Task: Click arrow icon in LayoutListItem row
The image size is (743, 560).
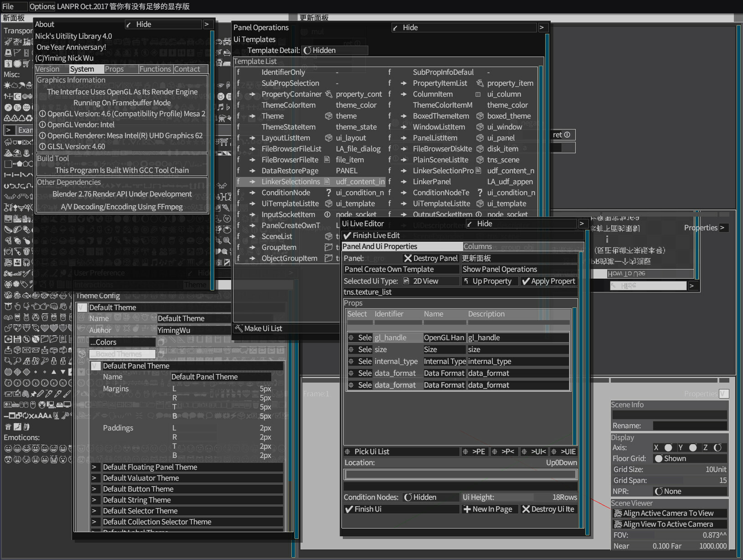Action: coord(252,138)
